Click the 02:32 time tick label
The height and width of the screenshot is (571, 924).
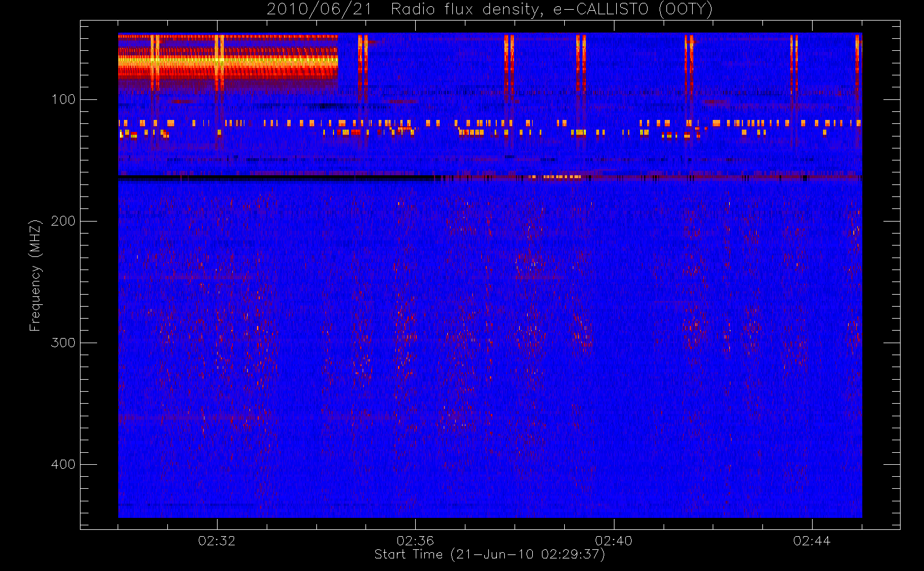(x=217, y=541)
